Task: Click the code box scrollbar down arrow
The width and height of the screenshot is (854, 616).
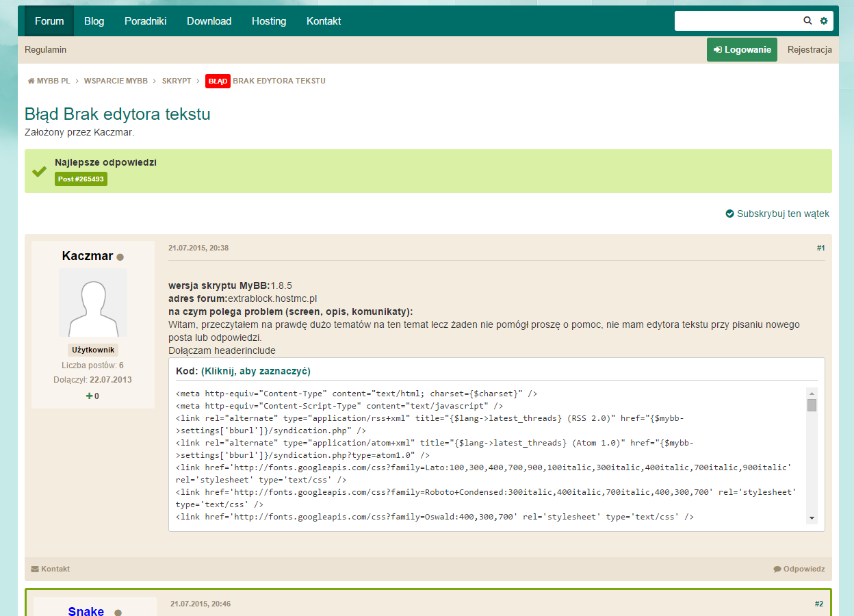Action: coord(812,518)
